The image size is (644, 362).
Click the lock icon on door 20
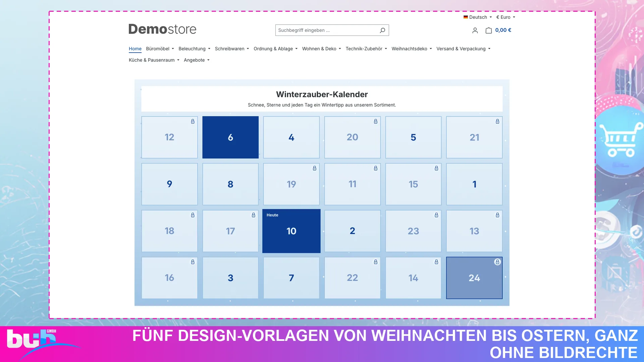(376, 121)
